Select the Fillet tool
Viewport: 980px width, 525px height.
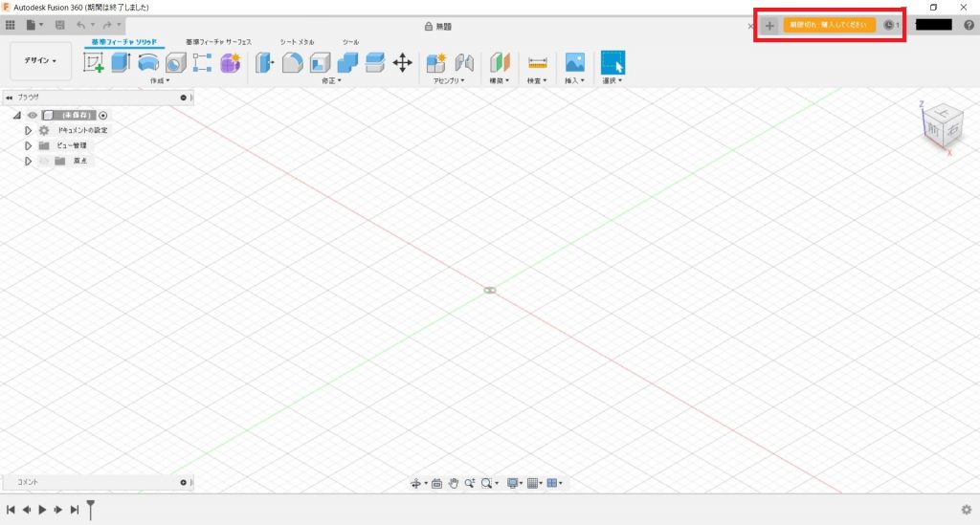pyautogui.click(x=293, y=62)
